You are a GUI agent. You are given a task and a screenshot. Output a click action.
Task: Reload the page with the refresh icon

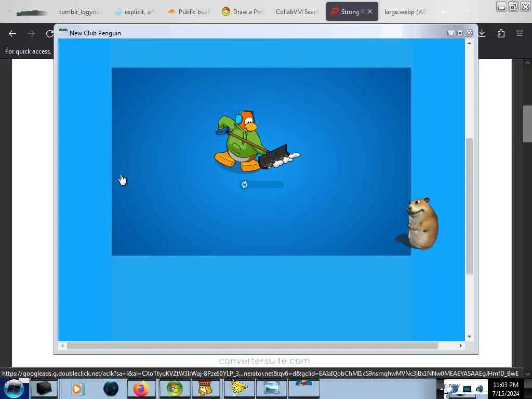(x=49, y=34)
